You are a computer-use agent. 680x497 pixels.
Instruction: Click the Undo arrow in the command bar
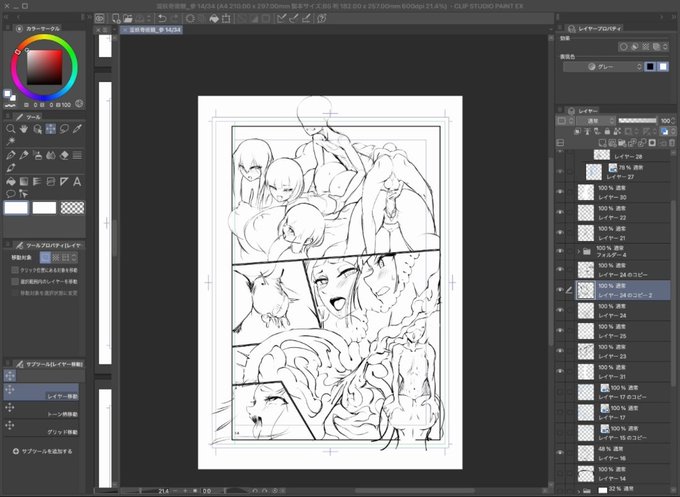[x=162, y=19]
